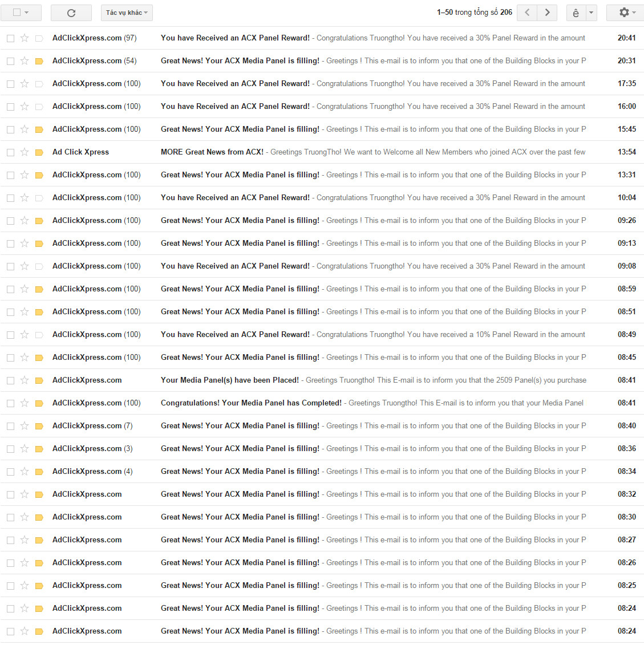This screenshot has height=649, width=644.
Task: Star the MORE Great News from ACX email
Action: pyautogui.click(x=25, y=152)
